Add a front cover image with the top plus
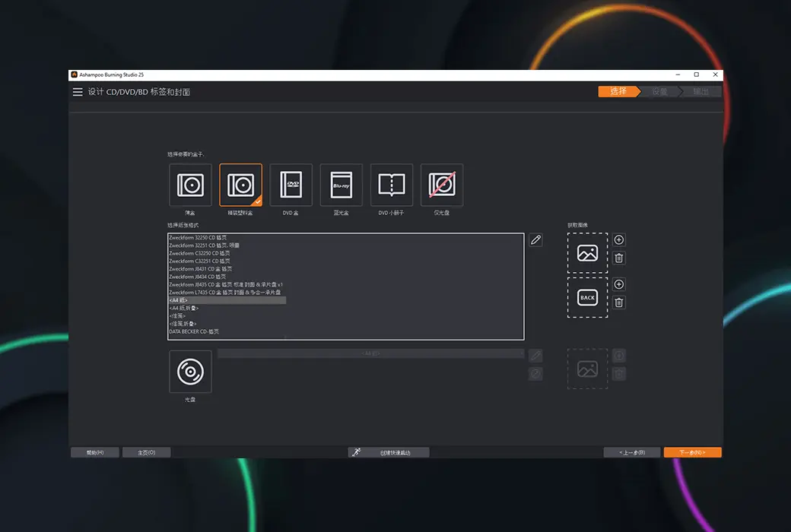The image size is (791, 532). (x=619, y=239)
